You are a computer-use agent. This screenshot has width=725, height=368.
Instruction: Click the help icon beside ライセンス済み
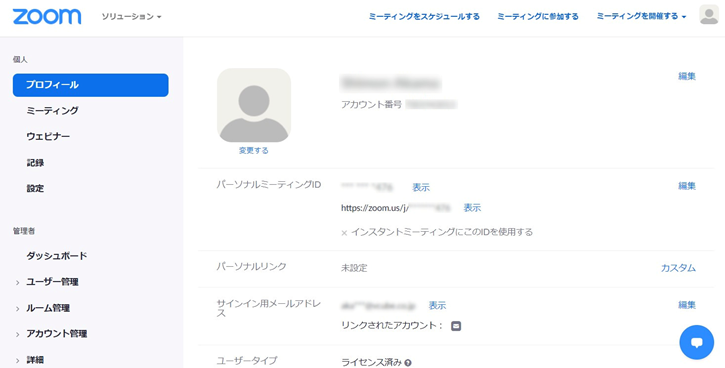(x=408, y=363)
